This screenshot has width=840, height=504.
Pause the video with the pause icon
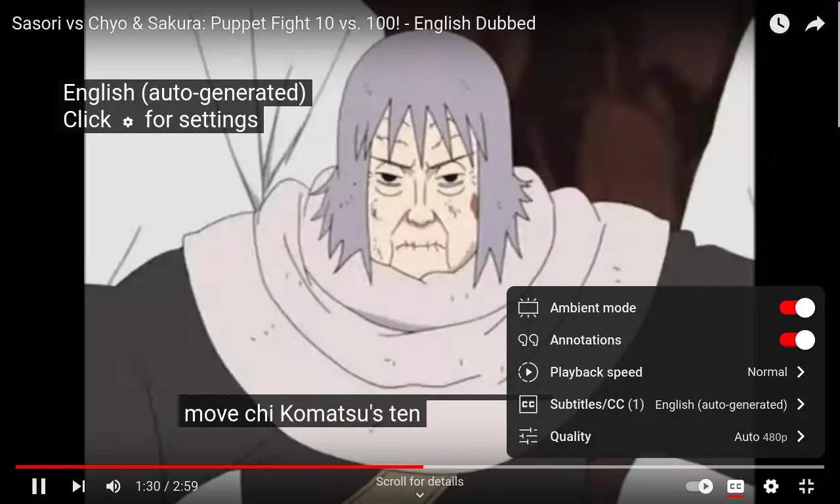(x=39, y=486)
